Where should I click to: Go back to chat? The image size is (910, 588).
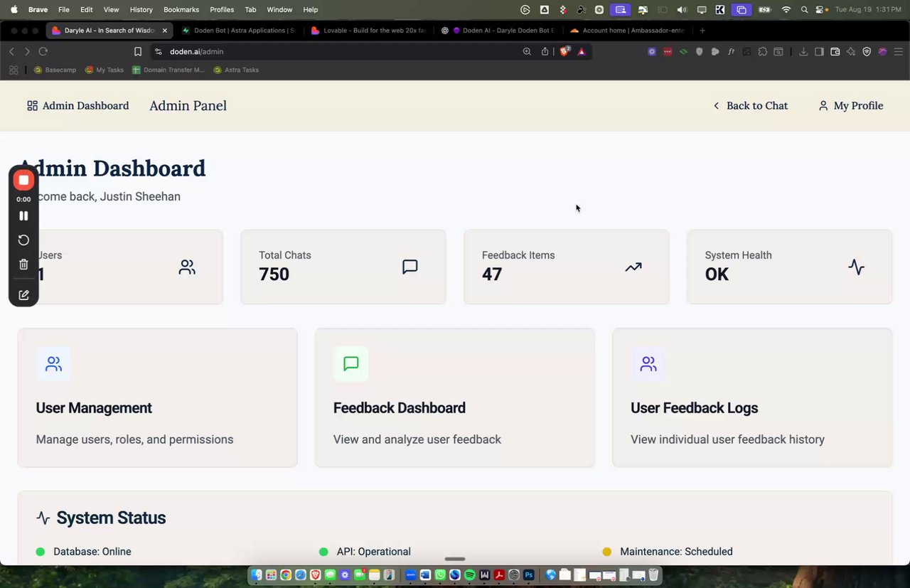tap(750, 106)
